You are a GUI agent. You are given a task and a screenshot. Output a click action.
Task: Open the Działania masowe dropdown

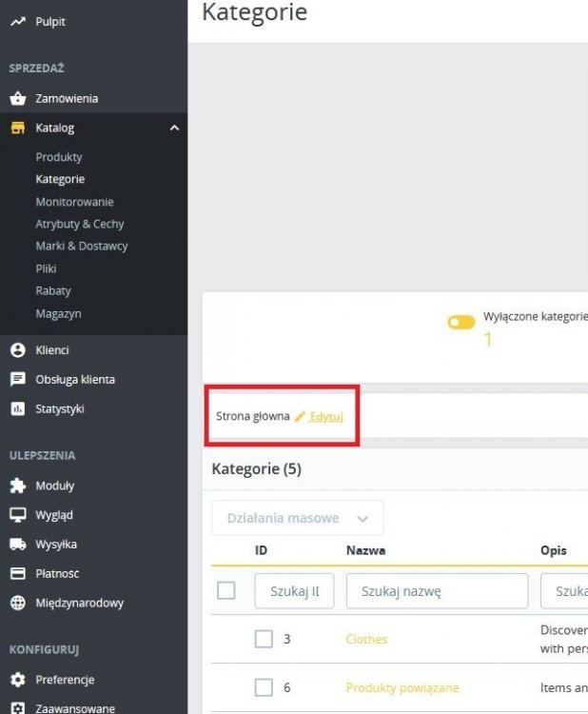(x=297, y=518)
